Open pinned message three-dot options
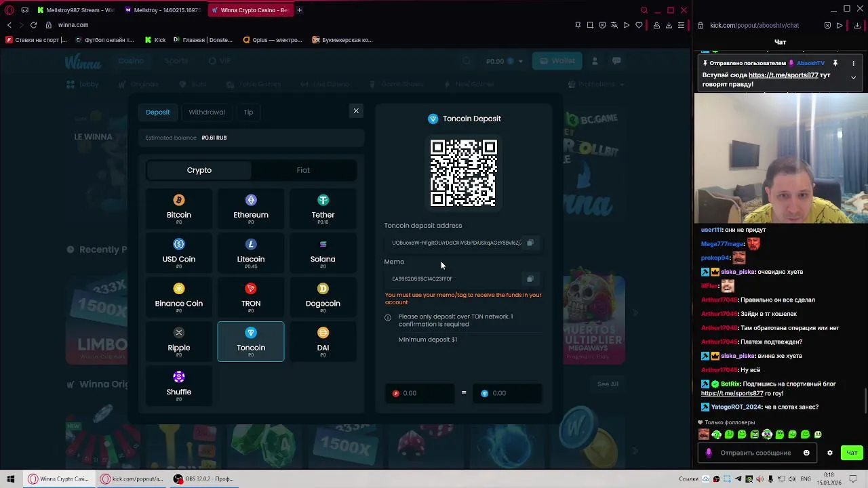Screen dimensions: 868x488 click(854, 63)
